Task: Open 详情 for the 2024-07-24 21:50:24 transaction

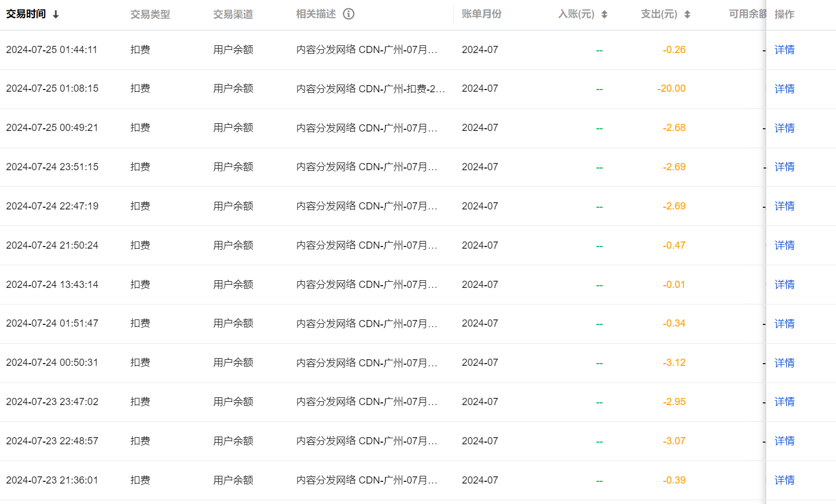Action: [785, 245]
